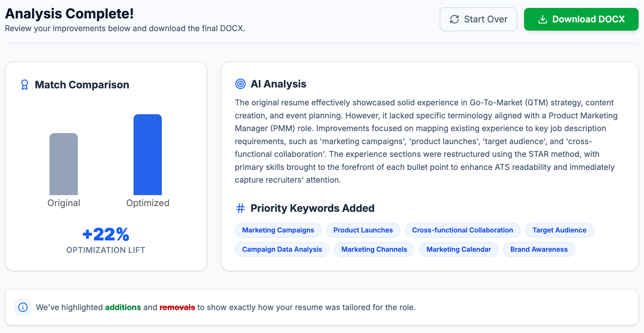Image resolution: width=644 pixels, height=333 pixels.
Task: Click the award ribbon icon beside Match Comparison
Action: tap(25, 85)
